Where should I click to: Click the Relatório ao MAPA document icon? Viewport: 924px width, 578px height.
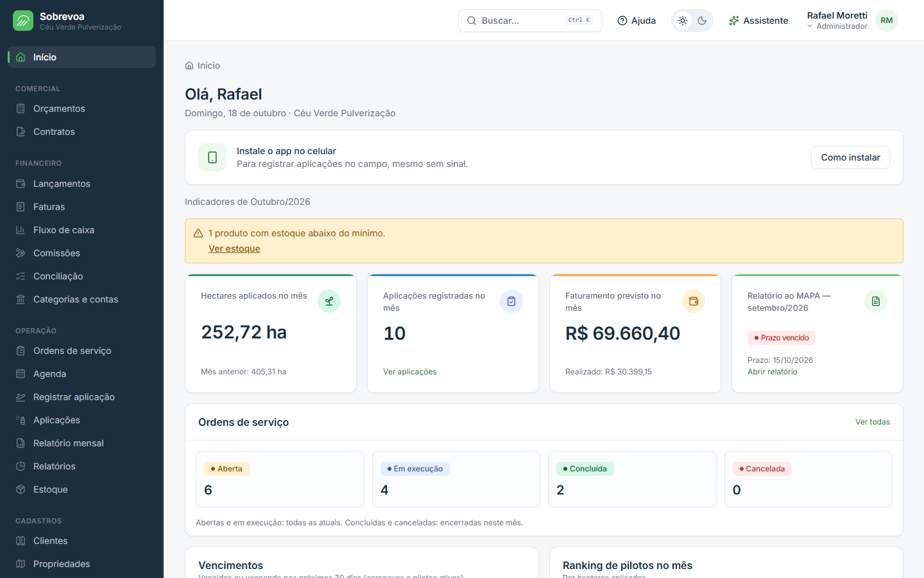pos(876,301)
